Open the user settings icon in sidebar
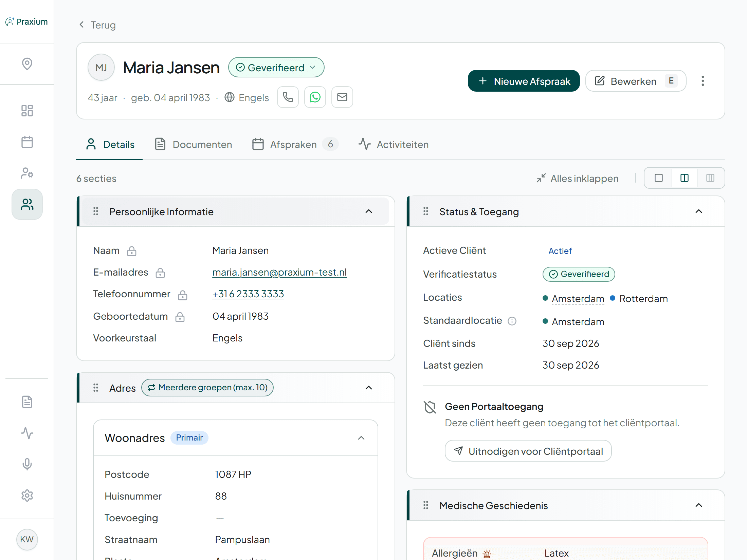This screenshot has width=747, height=560. pyautogui.click(x=27, y=173)
